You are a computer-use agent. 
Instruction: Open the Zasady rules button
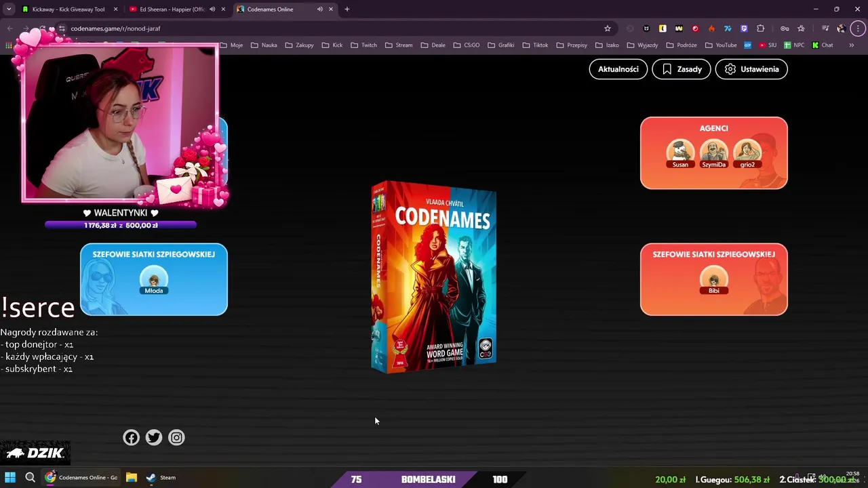tap(682, 69)
